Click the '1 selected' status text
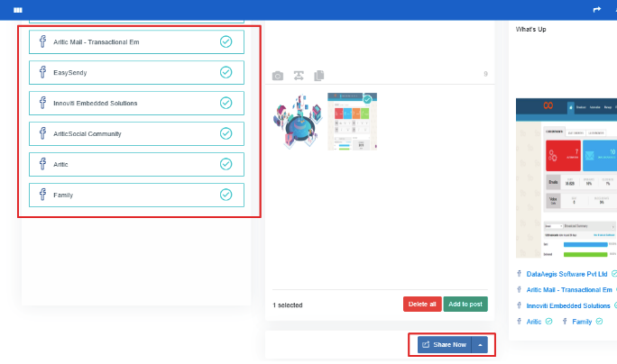617x364 pixels. (x=288, y=305)
